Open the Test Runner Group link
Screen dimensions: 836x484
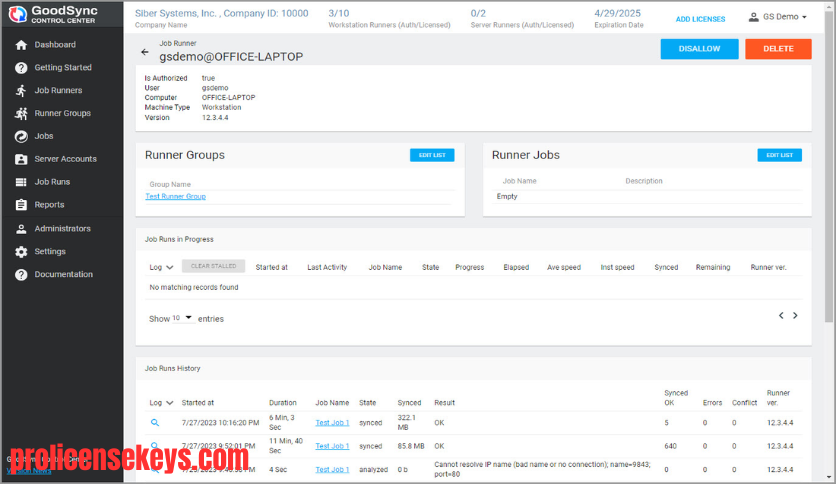(x=175, y=197)
